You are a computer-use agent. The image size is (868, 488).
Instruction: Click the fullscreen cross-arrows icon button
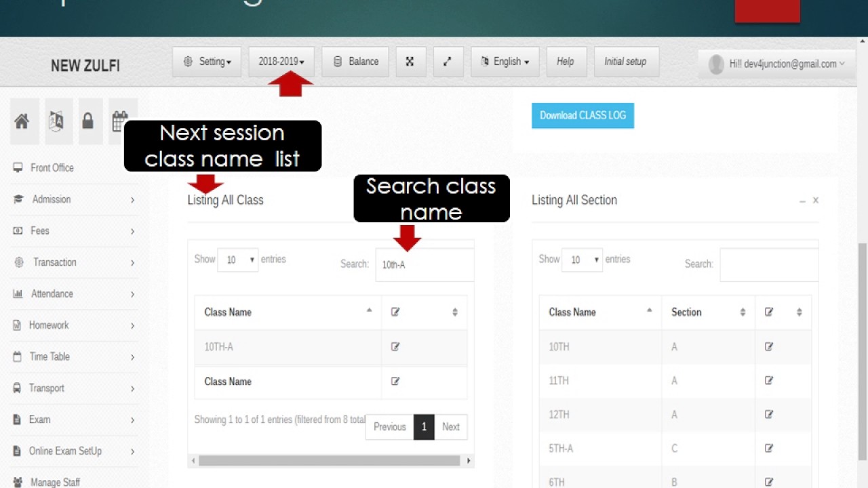pos(410,62)
